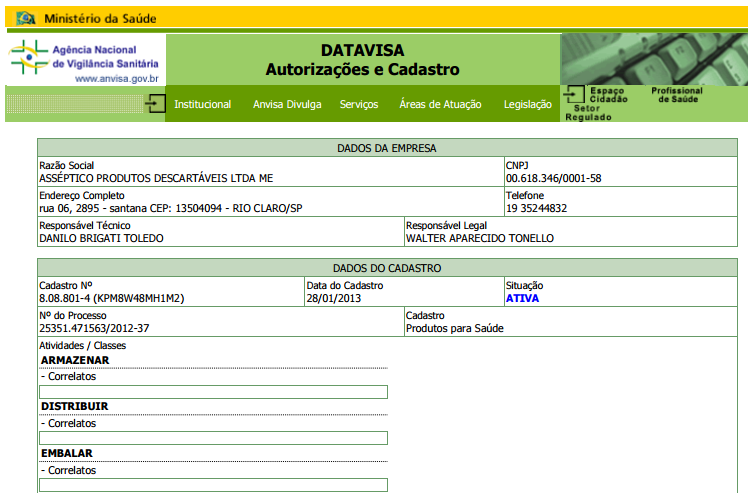Image resolution: width=748 pixels, height=493 pixels.
Task: Click the DADOS DA EMPRESA header
Action: 387,148
